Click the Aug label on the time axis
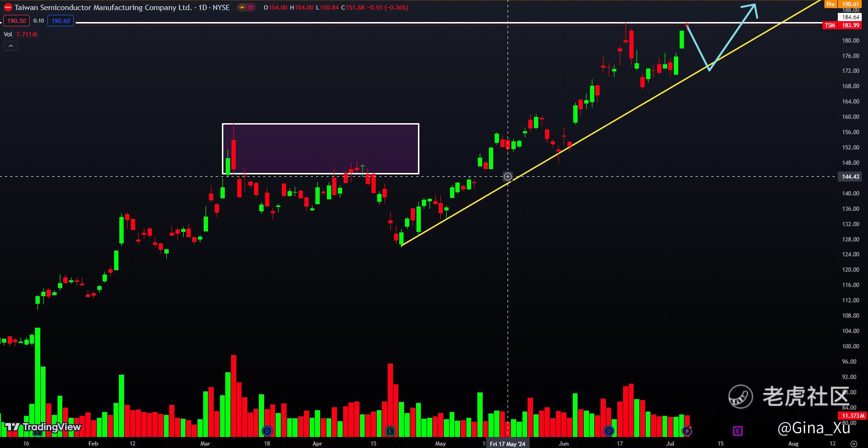The image size is (868, 448). pos(794,444)
